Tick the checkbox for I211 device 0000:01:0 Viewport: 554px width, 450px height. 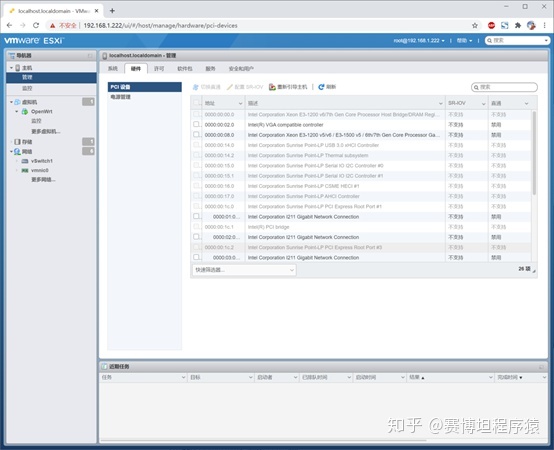196,216
